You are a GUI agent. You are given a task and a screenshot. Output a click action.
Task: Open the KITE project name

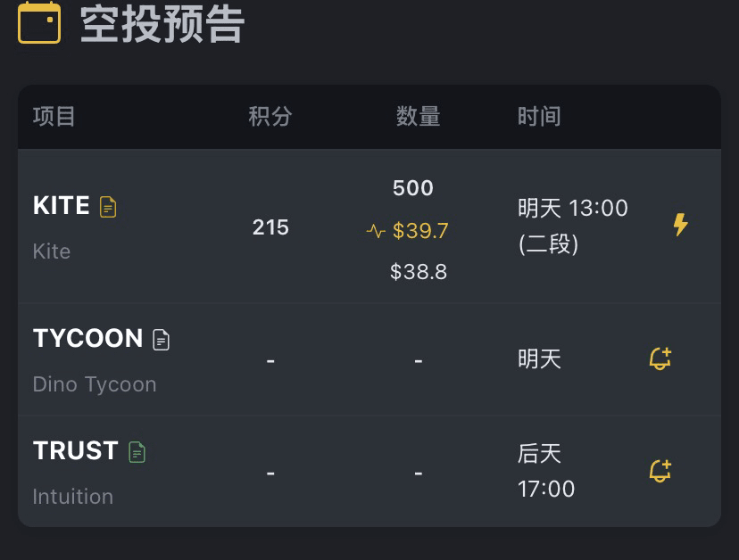62,206
